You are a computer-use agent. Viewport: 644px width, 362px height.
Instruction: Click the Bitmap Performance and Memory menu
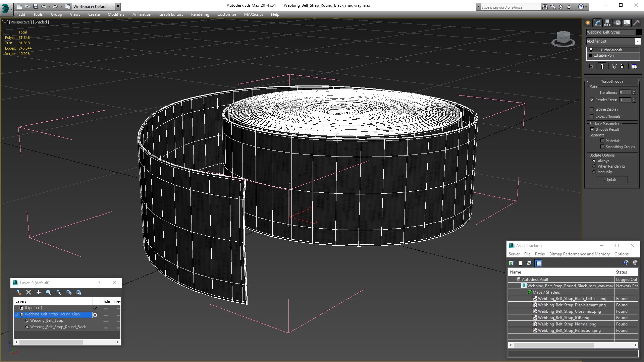coord(579,254)
